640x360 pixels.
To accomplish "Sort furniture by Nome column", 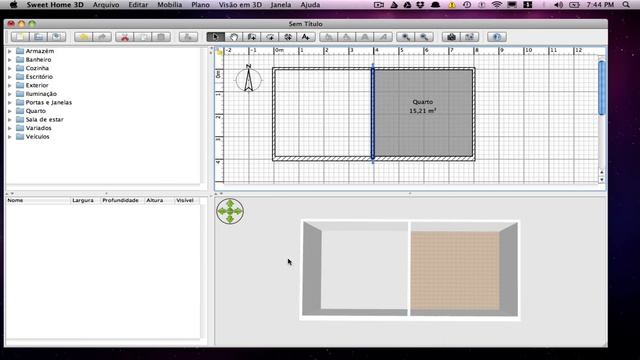I will click(38, 200).
